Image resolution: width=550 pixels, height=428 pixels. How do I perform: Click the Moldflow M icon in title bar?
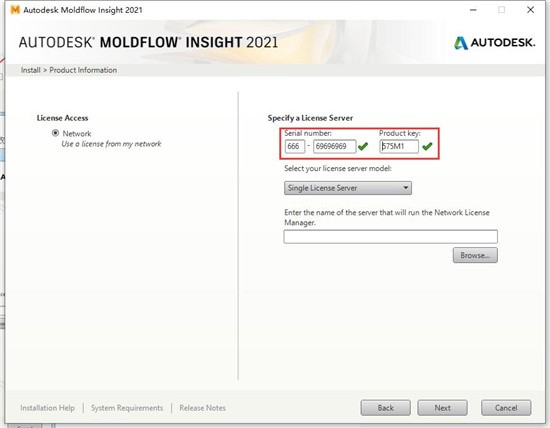coord(15,10)
